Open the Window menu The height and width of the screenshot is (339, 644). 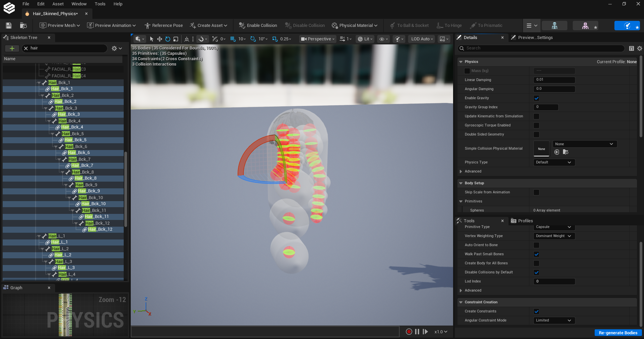tap(79, 4)
